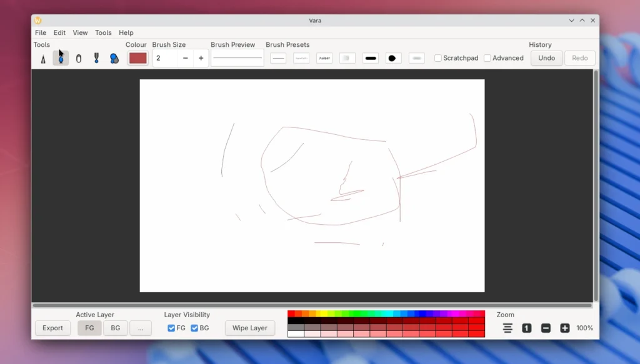Open the Tools menu
The height and width of the screenshot is (364, 640).
pos(103,32)
